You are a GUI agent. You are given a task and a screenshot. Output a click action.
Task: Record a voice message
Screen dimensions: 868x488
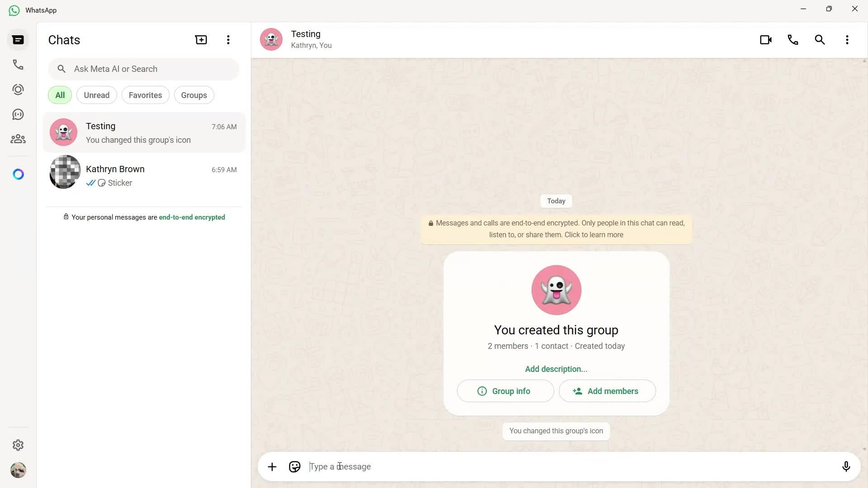[x=846, y=466]
